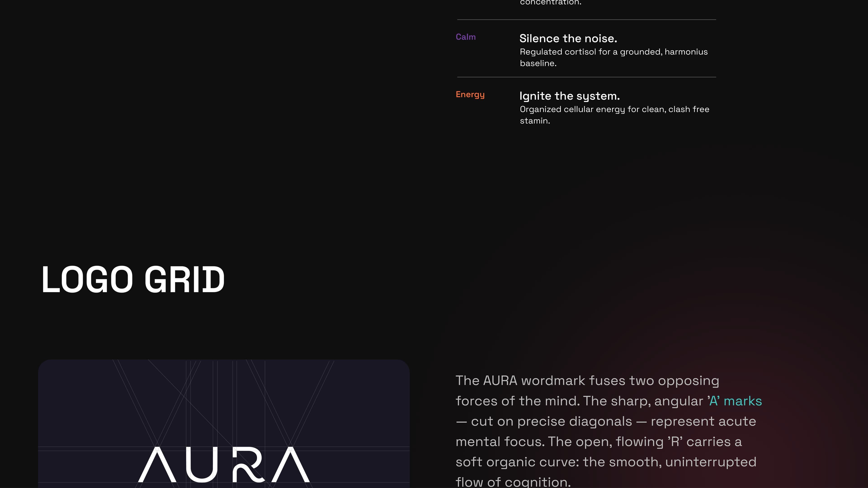The height and width of the screenshot is (488, 868).
Task: Click the 'LOGO GRID' section title
Action: click(x=133, y=279)
